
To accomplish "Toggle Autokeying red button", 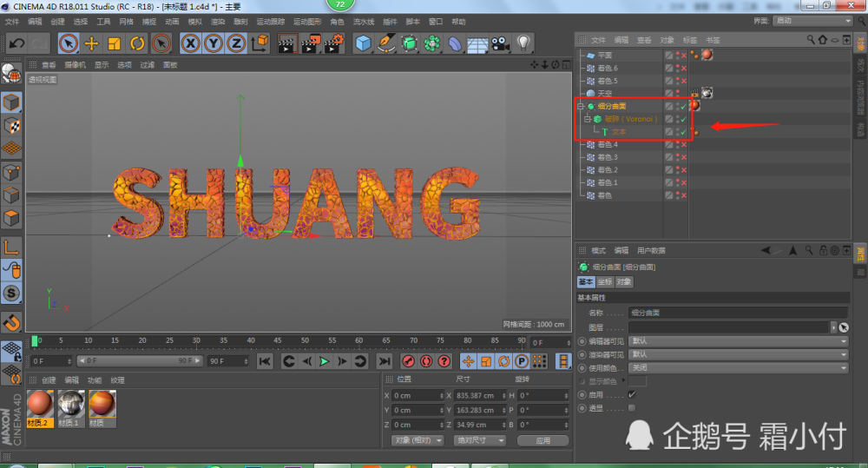I will coord(426,361).
